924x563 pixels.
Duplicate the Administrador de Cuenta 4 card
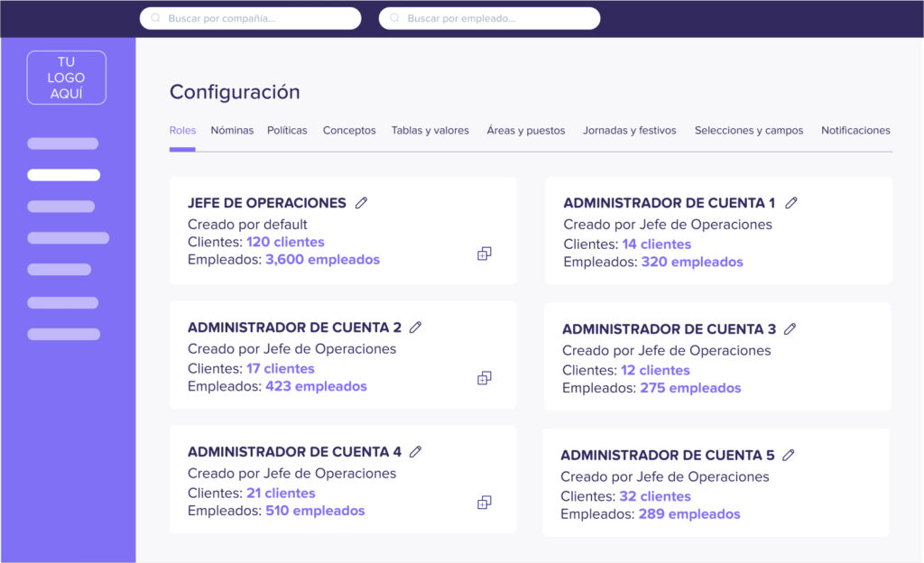pos(484,503)
